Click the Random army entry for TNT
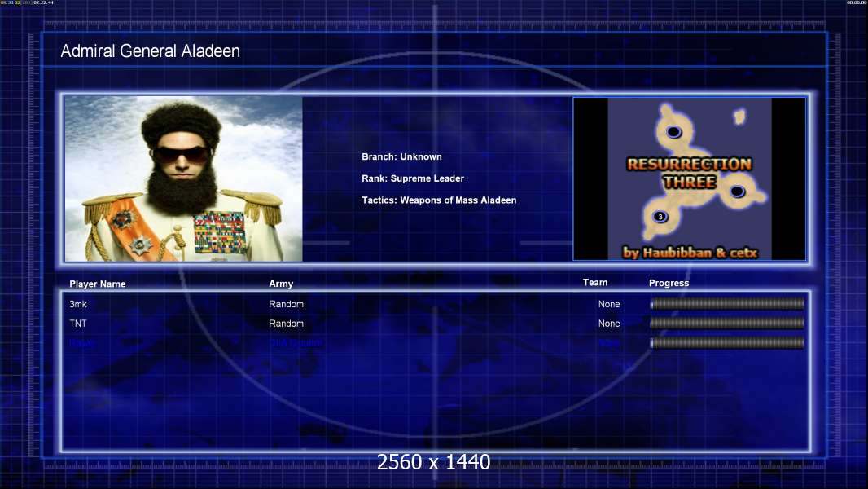Viewport: 868px width, 489px height. tap(286, 324)
